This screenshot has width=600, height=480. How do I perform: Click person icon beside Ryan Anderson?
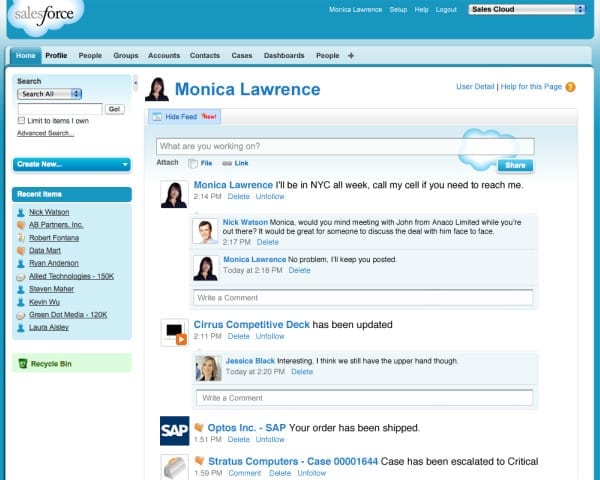pos(21,263)
